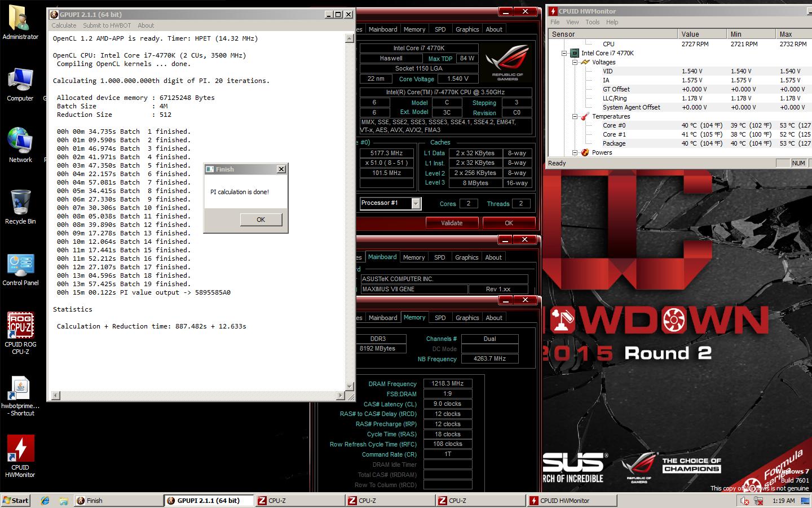Click the GPUPI vertical scrollbar up arrow
This screenshot has width=812, height=508.
350,38
